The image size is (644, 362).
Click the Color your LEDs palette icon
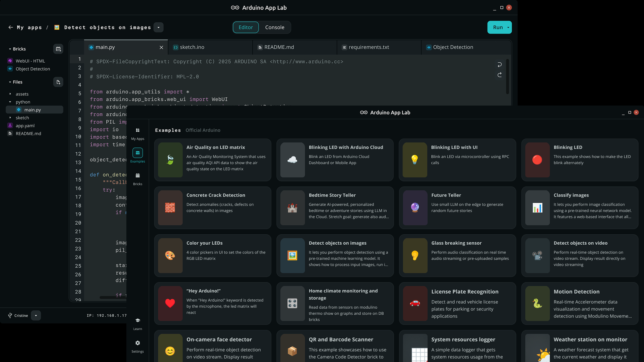point(170,255)
